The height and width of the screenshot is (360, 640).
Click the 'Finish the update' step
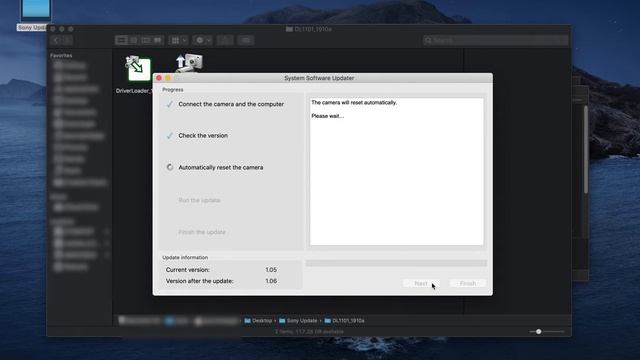tap(202, 232)
